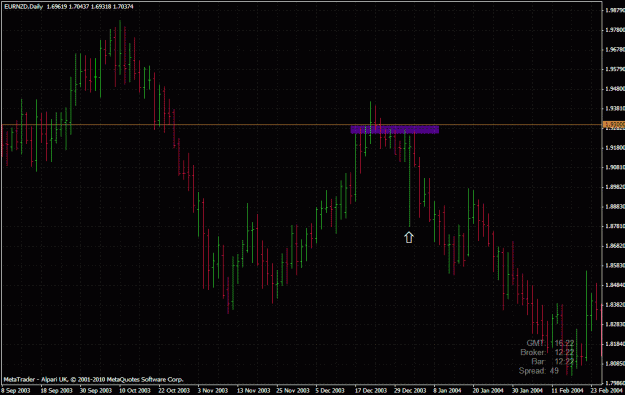Click the '17 Dec 2003' date label

click(x=371, y=390)
